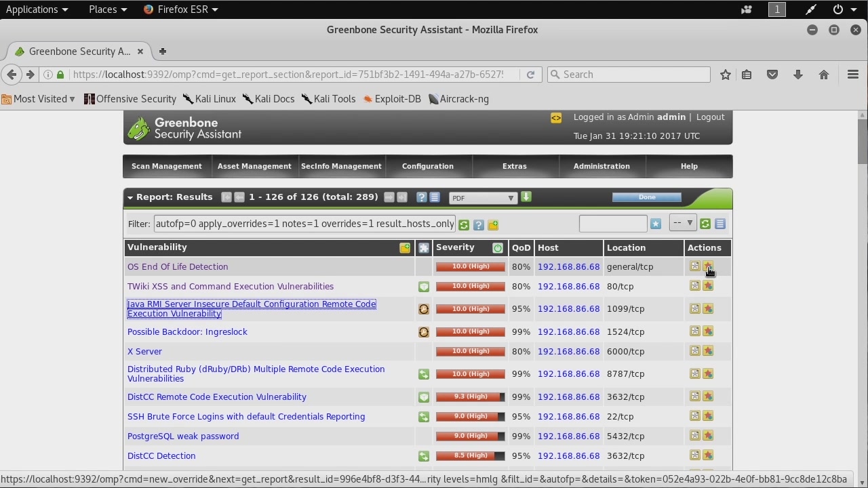Viewport: 868px width, 488px height.
Task: Click the Done progress bar
Action: pyautogui.click(x=647, y=197)
